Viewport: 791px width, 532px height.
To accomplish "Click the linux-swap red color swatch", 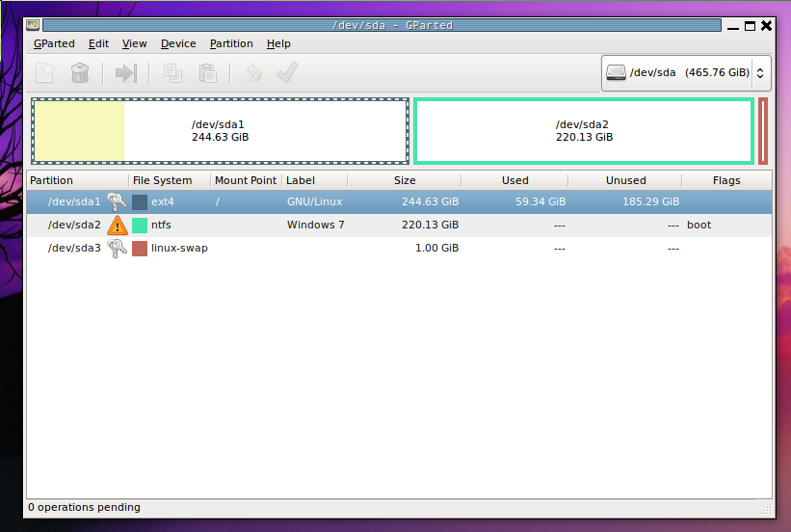I will point(140,249).
